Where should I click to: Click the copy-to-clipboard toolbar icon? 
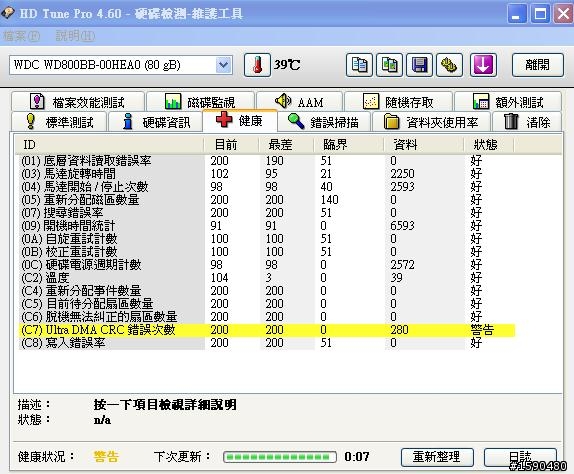[x=359, y=65]
